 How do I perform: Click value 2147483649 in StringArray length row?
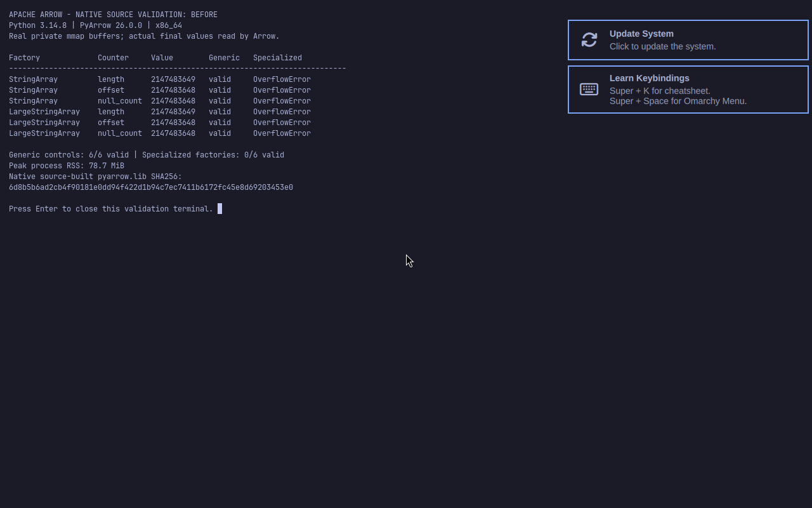click(x=173, y=79)
